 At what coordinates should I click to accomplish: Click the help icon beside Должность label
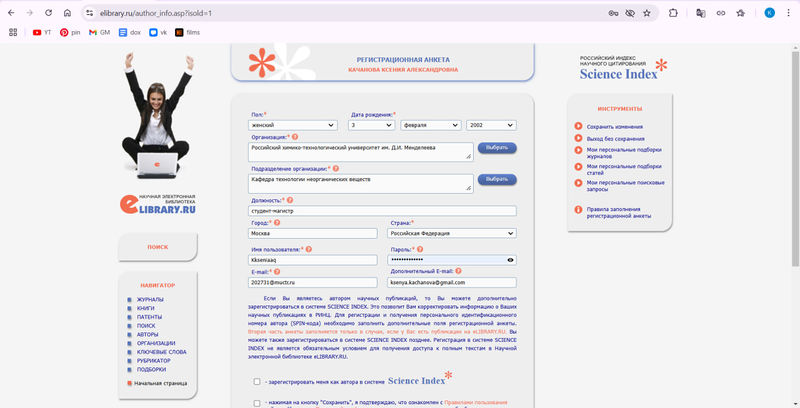pos(290,201)
